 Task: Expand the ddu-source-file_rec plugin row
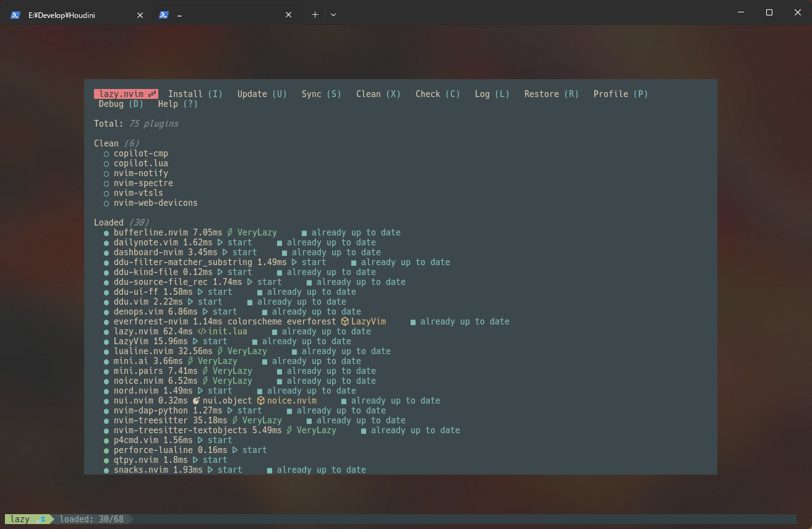click(x=255, y=282)
